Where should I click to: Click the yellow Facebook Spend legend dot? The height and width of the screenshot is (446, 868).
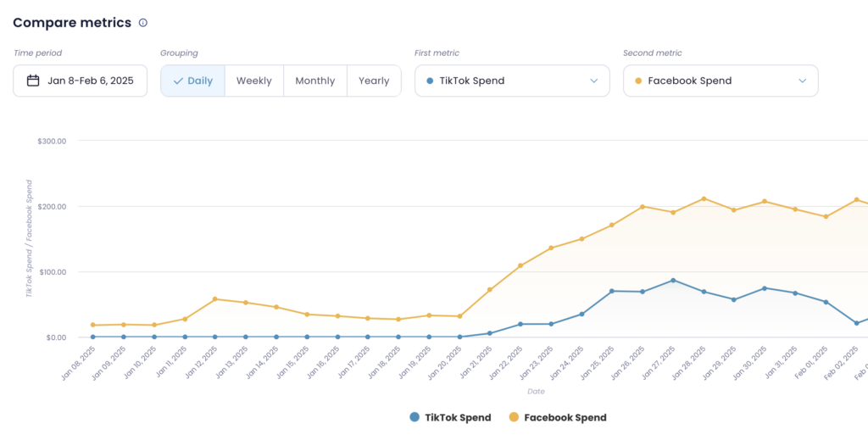pyautogui.click(x=514, y=417)
